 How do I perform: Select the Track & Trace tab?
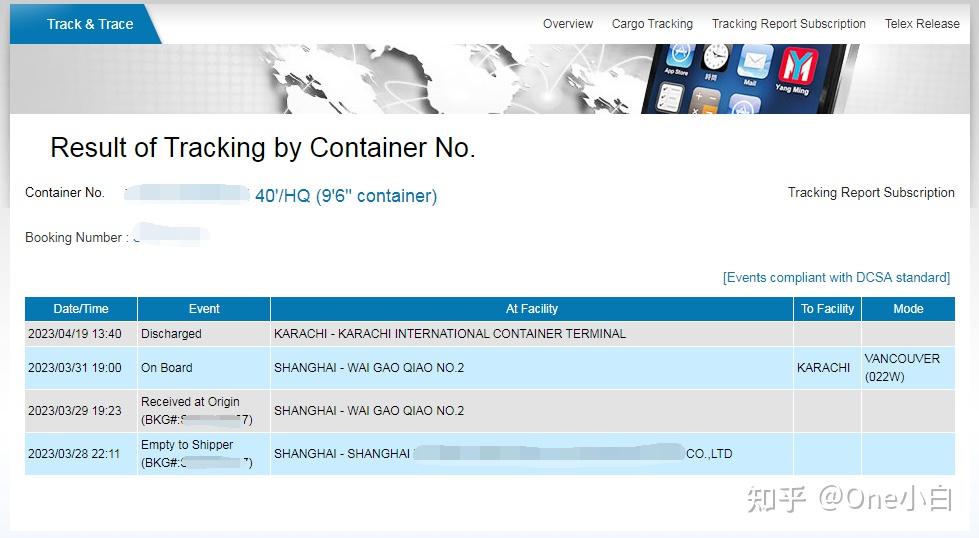(x=89, y=24)
